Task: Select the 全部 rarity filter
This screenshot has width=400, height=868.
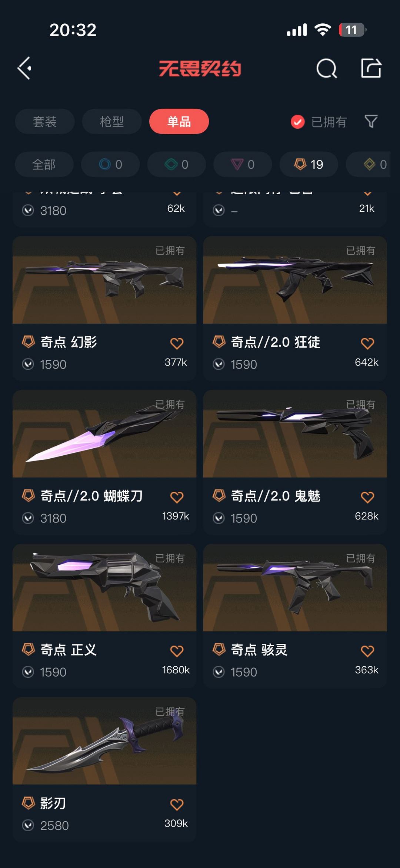Action: 44,164
